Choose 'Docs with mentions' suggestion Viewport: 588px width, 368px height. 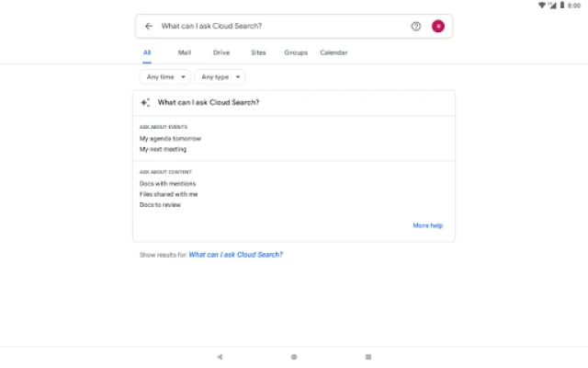(x=167, y=184)
